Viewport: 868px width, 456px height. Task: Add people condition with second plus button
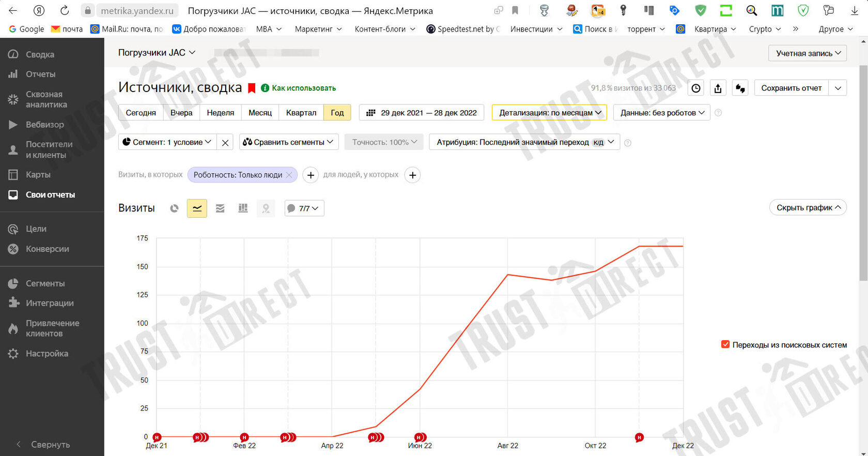pos(412,175)
